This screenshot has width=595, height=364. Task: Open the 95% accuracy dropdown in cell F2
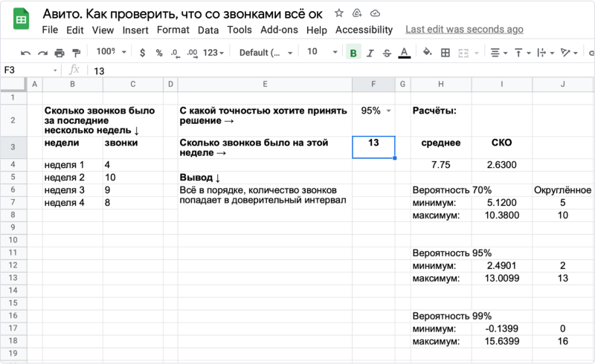tap(388, 111)
